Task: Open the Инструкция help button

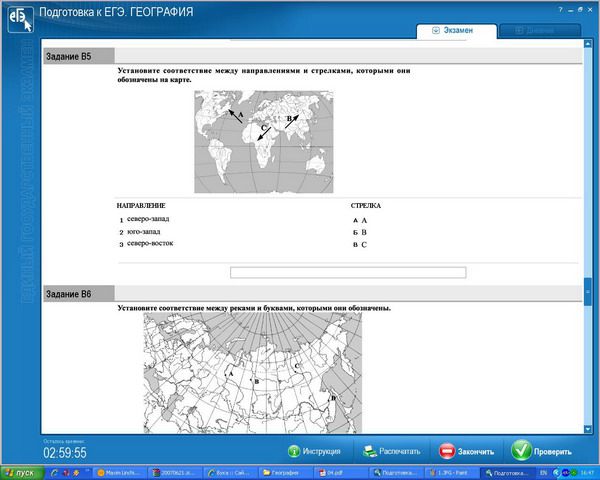Action: click(314, 451)
